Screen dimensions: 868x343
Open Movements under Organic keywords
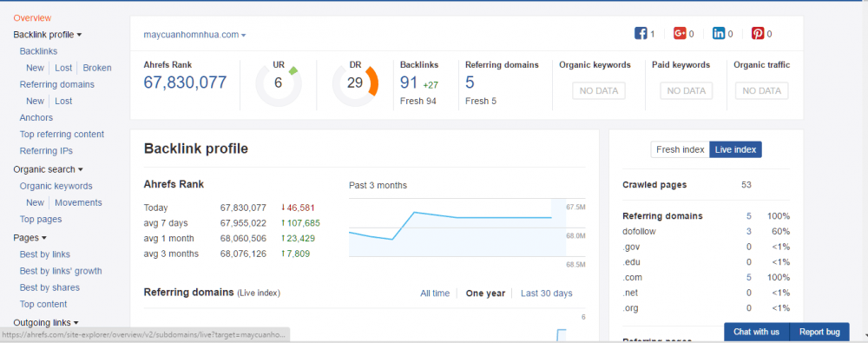(x=78, y=203)
